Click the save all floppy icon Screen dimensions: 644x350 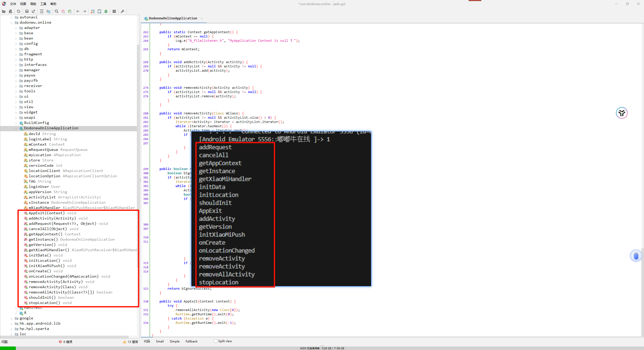27,11
